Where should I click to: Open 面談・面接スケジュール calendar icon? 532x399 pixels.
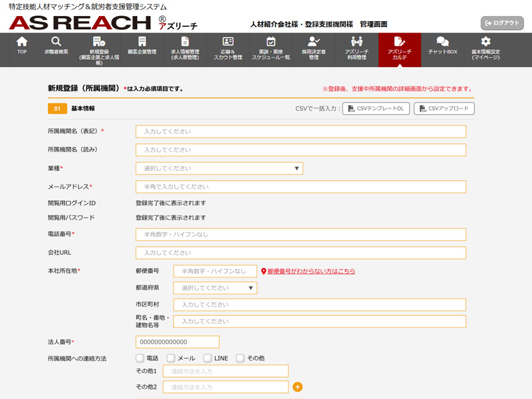pyautogui.click(x=271, y=41)
